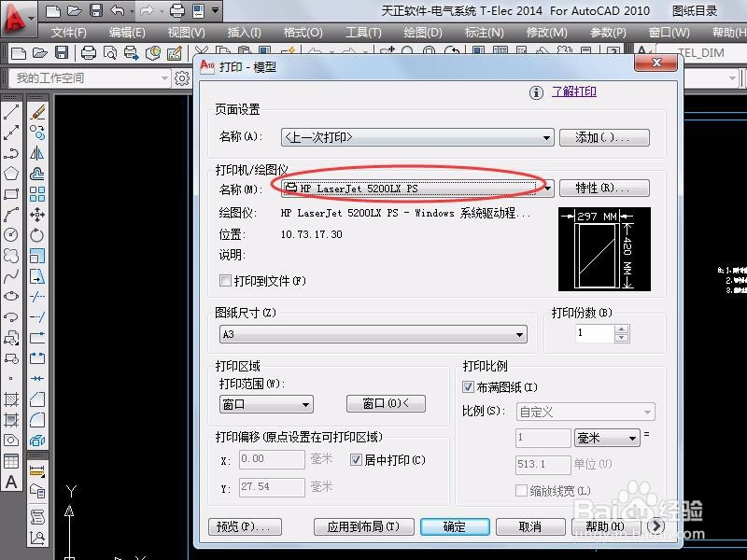747x560 pixels.
Task: Select the Chamfer tool
Action: point(37,399)
